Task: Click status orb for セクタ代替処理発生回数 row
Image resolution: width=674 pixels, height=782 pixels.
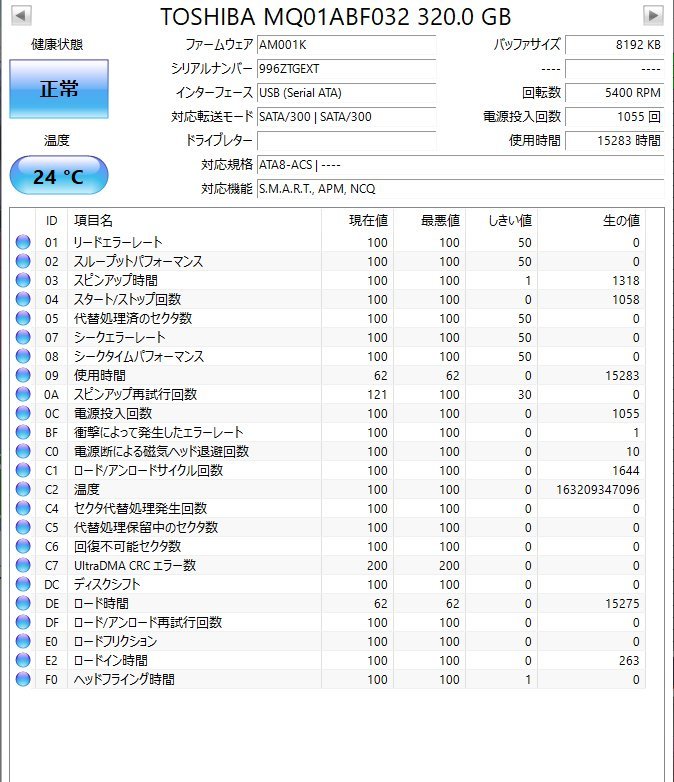Action: pyautogui.click(x=23, y=508)
